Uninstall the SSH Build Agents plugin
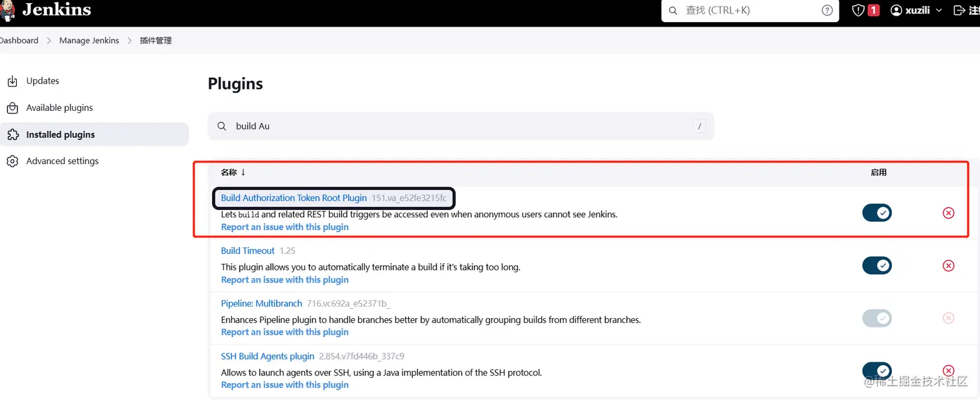Screen dimensions: 980x400 tap(948, 371)
